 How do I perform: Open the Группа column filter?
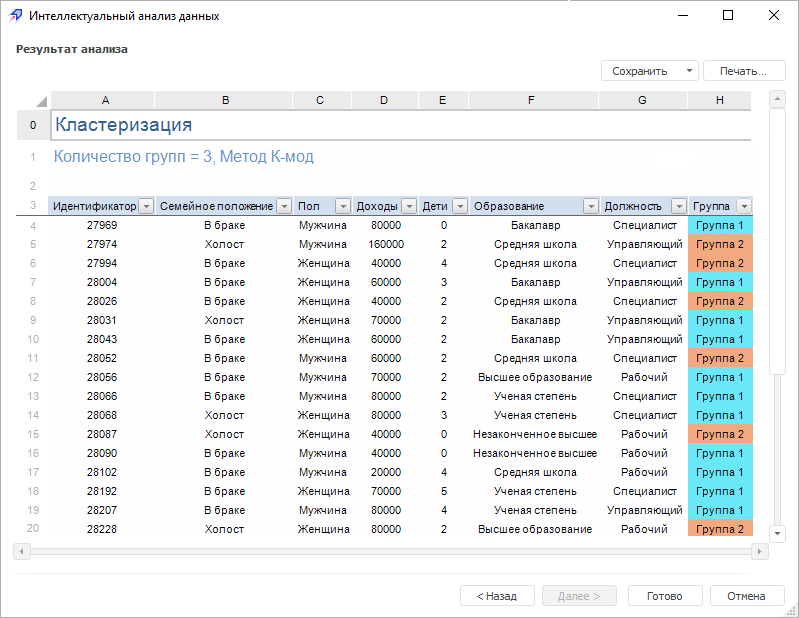click(743, 206)
